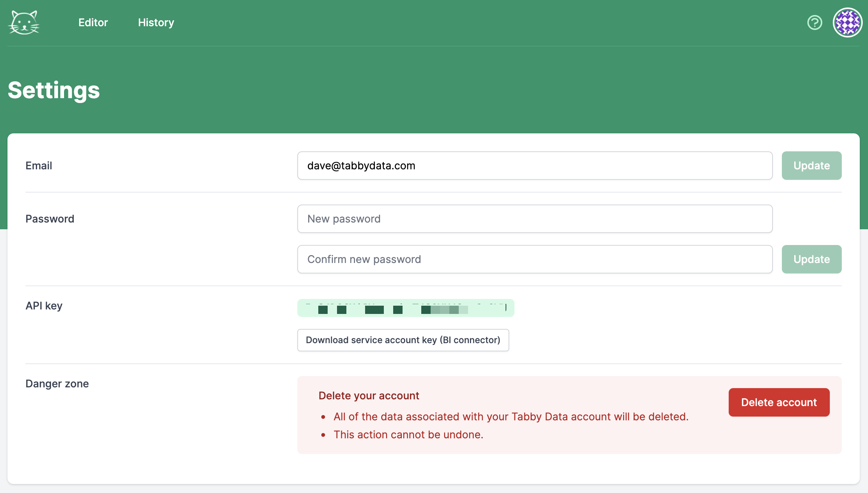Click the "This action cannot be undone" warning
Image resolution: width=868 pixels, height=493 pixels.
point(408,435)
